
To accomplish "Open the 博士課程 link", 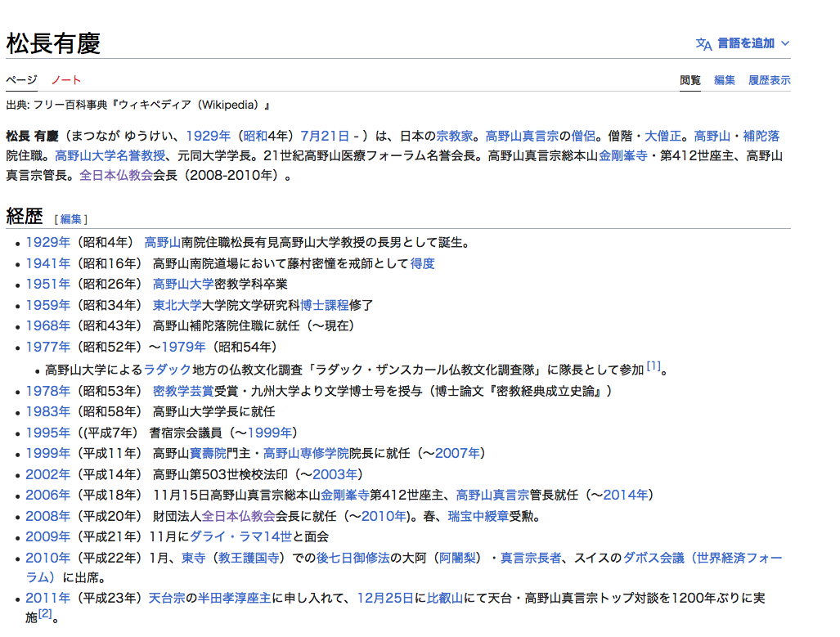I will click(x=324, y=305).
